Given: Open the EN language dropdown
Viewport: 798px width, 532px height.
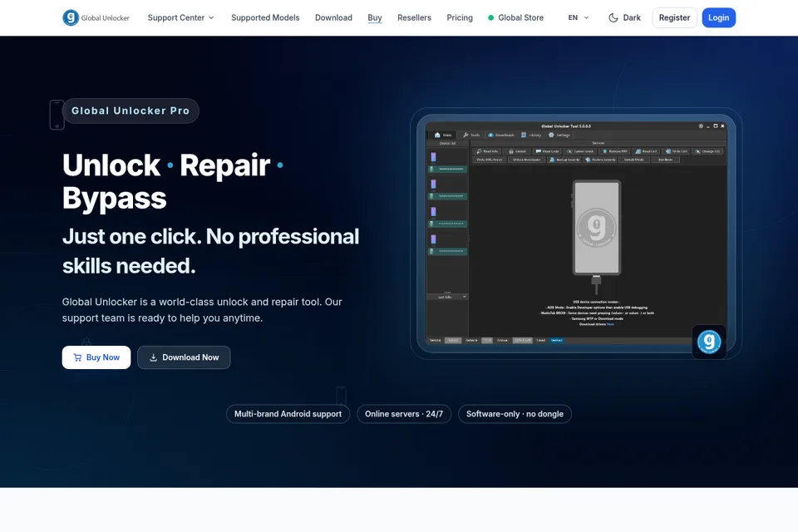Looking at the screenshot, I should coord(579,17).
